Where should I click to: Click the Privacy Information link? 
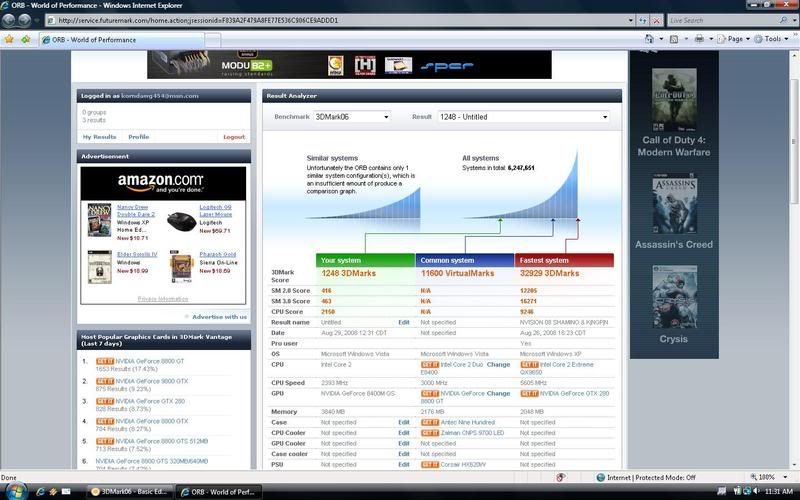click(163, 299)
